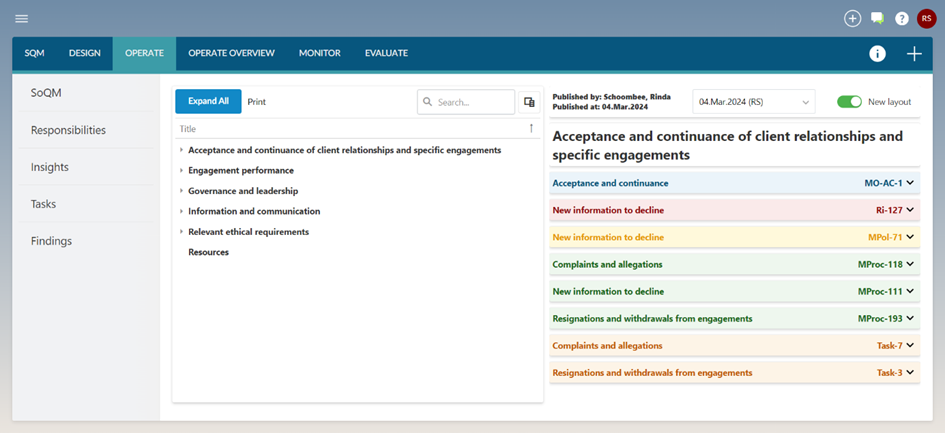The width and height of the screenshot is (945, 433).
Task: Expand the Ri-127 row chevron
Action: [x=910, y=210]
